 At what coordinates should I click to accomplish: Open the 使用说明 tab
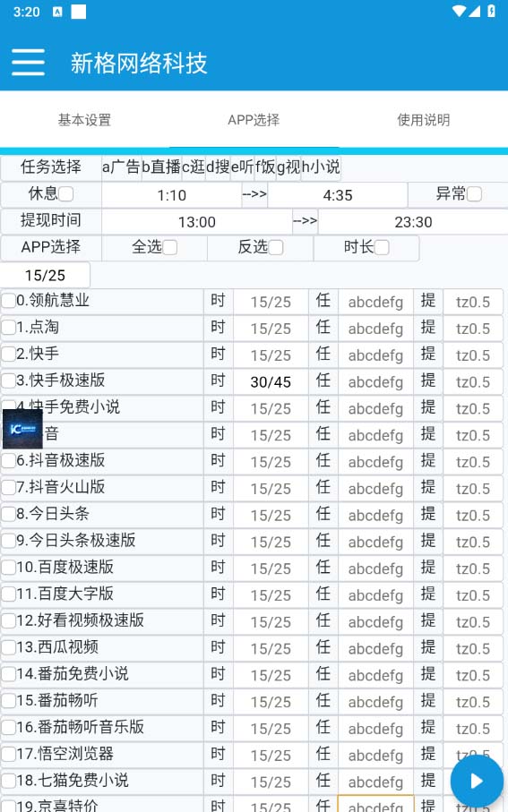tap(424, 120)
